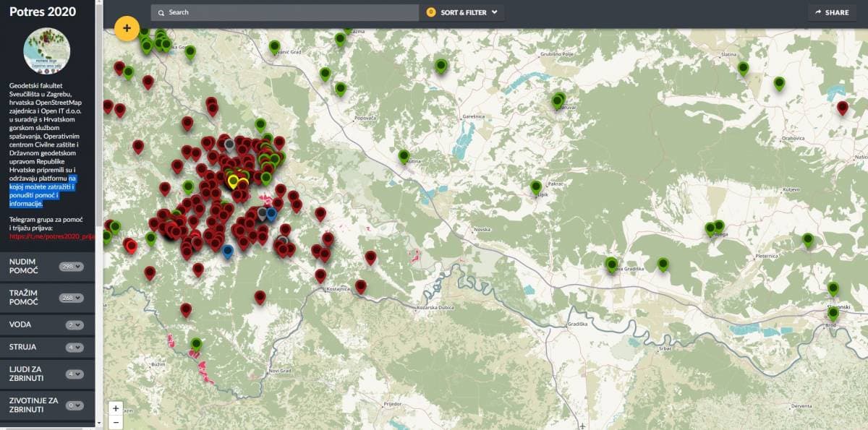Zoom in the map with plus
This screenshot has width=868, height=430.
pos(116,408)
